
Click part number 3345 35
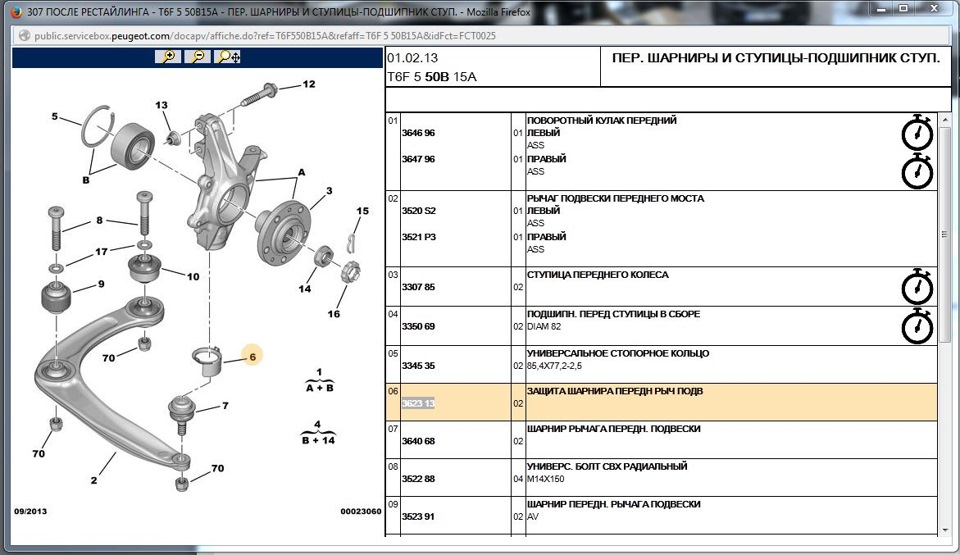[x=418, y=366]
